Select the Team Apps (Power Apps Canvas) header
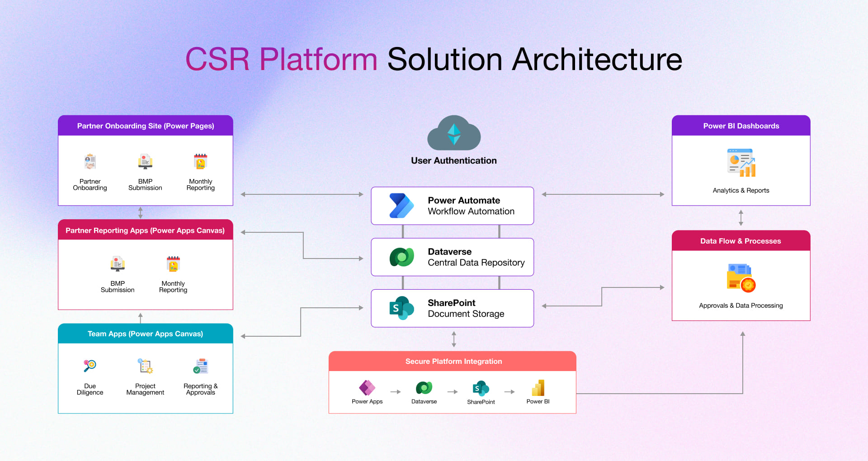Image resolution: width=868 pixels, height=461 pixels. point(145,334)
